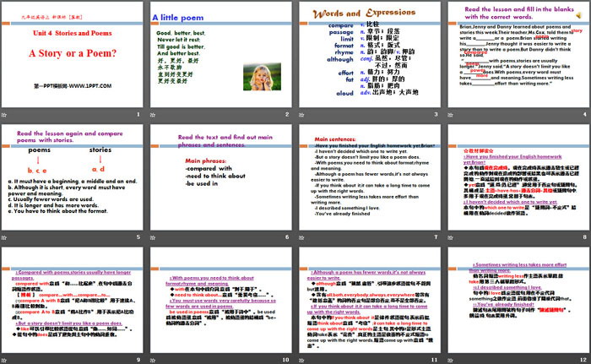Click the word 'rhyme' on slide 3

click(344, 52)
